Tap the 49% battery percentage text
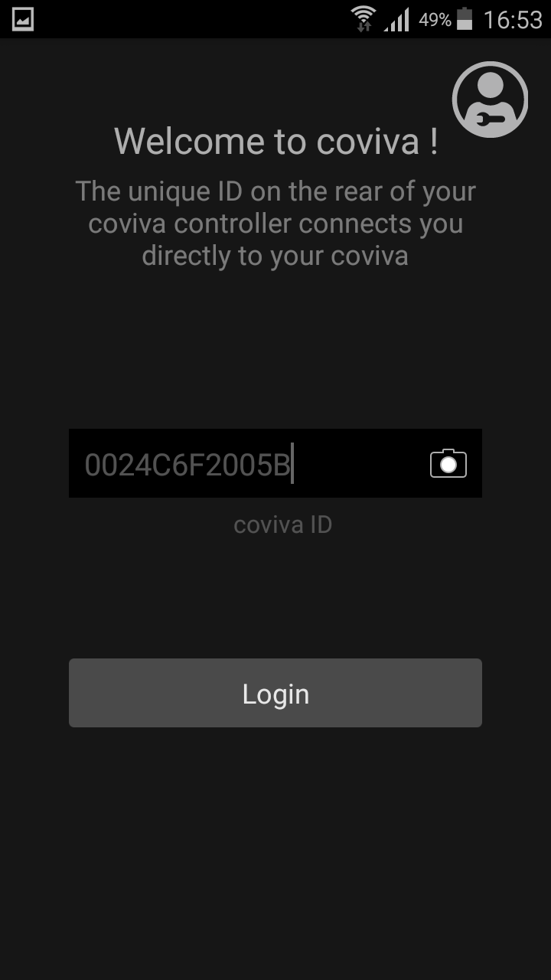This screenshot has width=551, height=980. click(435, 21)
